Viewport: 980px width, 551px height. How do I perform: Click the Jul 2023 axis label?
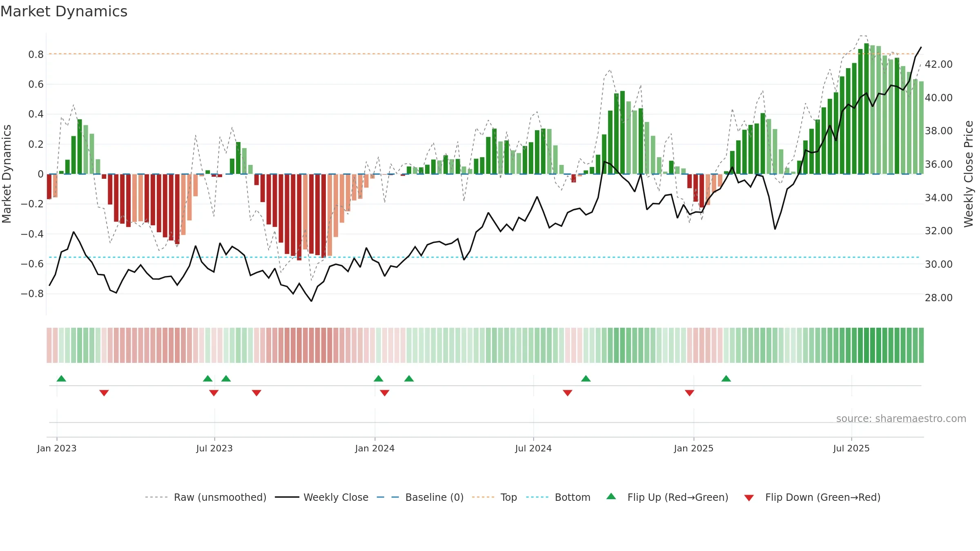pyautogui.click(x=214, y=448)
